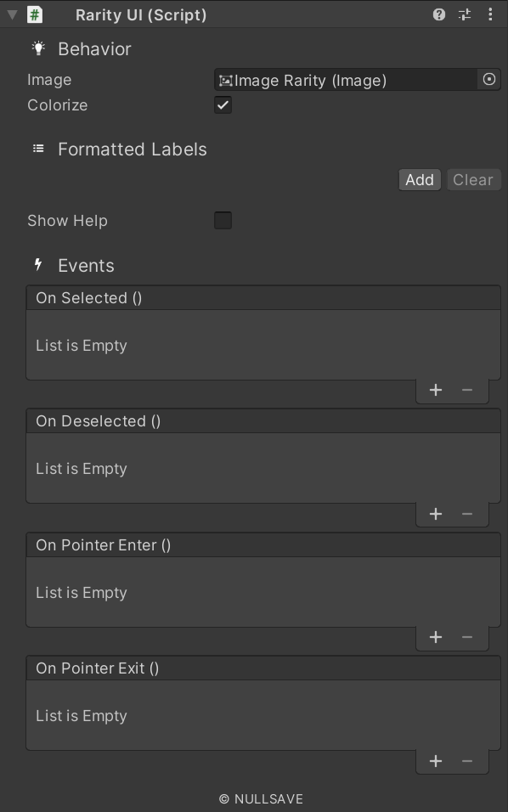
Task: Add an entry to the On Selected event
Action: [436, 390]
